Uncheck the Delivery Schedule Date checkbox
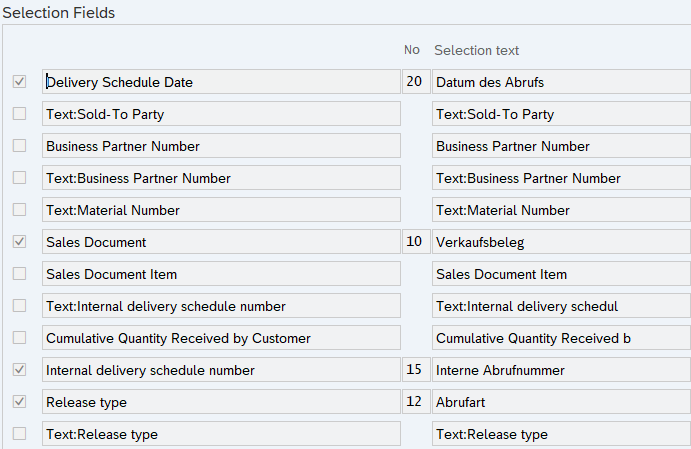 click(19, 82)
